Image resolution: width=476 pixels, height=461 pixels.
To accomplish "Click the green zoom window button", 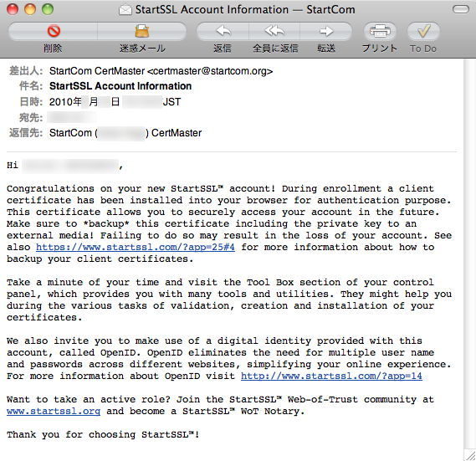I will pyautogui.click(x=48, y=9).
